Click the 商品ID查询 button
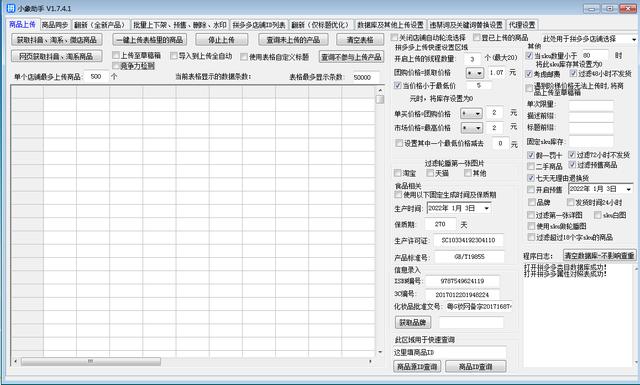The image size is (640, 385). 476,367
